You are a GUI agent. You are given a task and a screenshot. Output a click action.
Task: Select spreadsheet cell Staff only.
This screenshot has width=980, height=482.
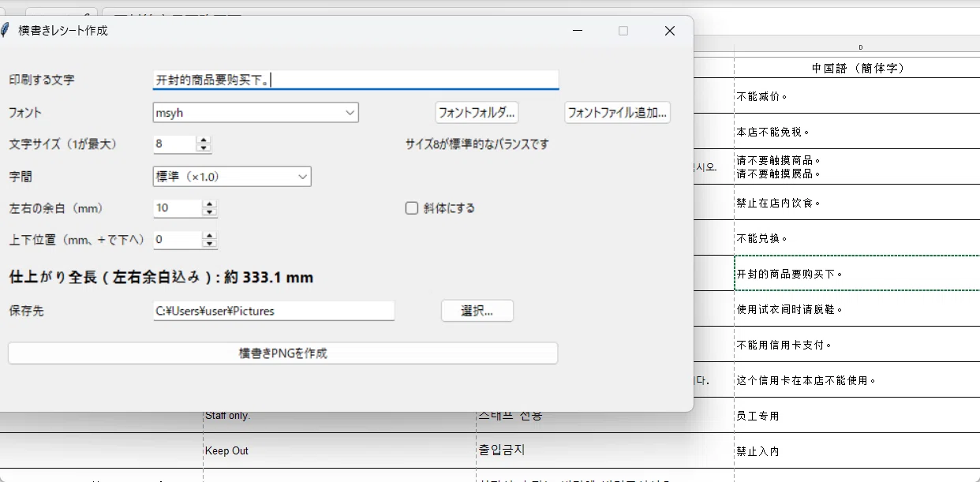coord(339,422)
